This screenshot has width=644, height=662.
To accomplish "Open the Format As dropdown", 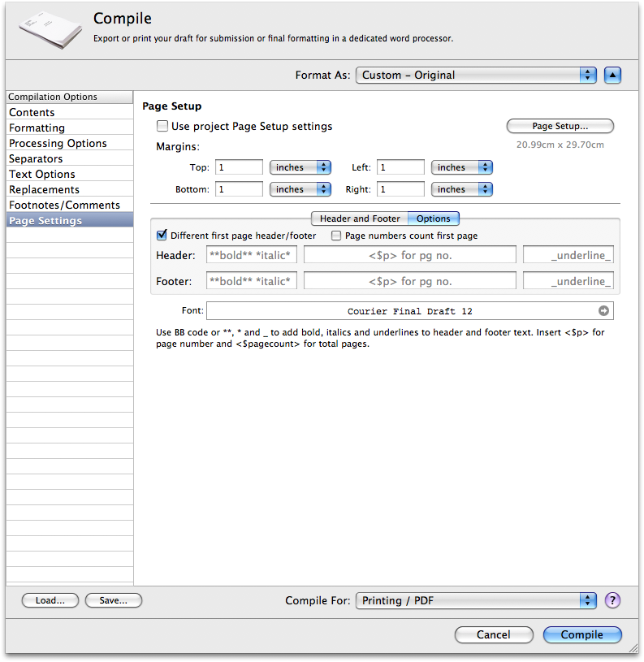I will (476, 75).
